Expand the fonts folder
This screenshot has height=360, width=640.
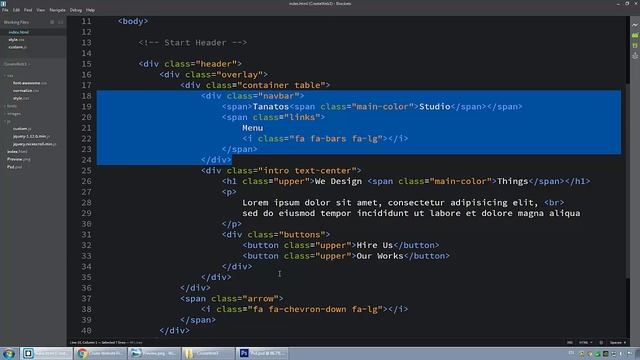pyautogui.click(x=11, y=106)
